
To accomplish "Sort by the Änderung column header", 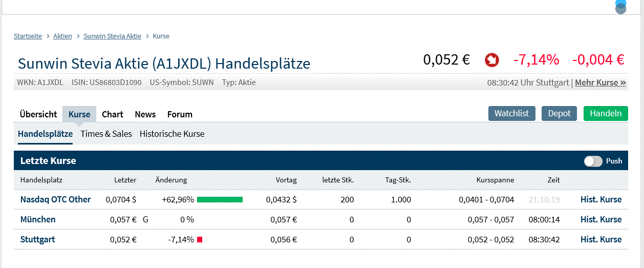I will pyautogui.click(x=171, y=180).
